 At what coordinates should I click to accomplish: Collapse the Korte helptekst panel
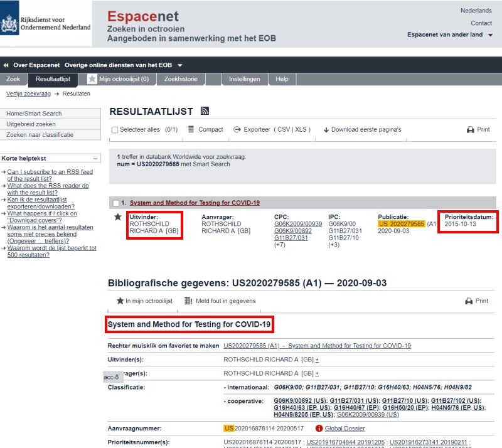tap(95, 159)
